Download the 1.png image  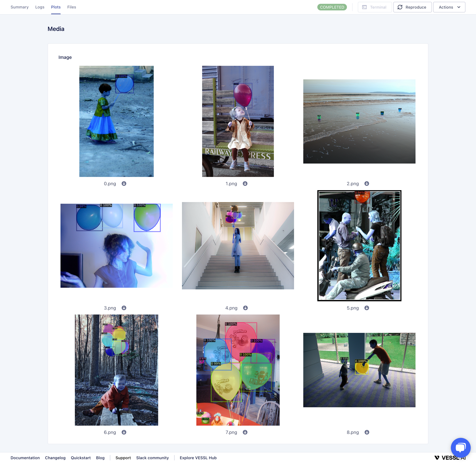245,184
